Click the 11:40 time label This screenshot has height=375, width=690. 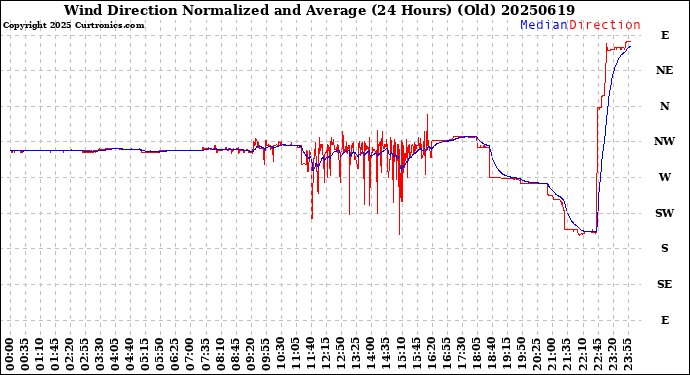coord(311,354)
